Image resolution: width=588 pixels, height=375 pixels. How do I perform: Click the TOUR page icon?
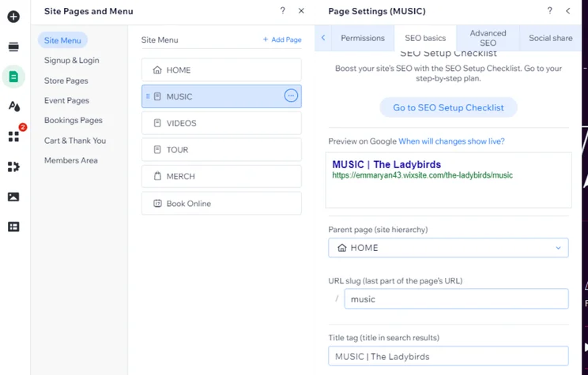coord(157,150)
